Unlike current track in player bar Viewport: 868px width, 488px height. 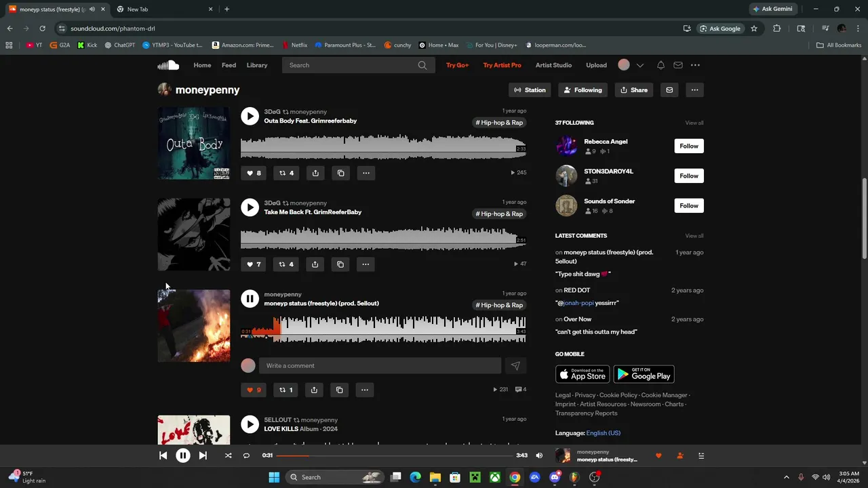point(658,455)
